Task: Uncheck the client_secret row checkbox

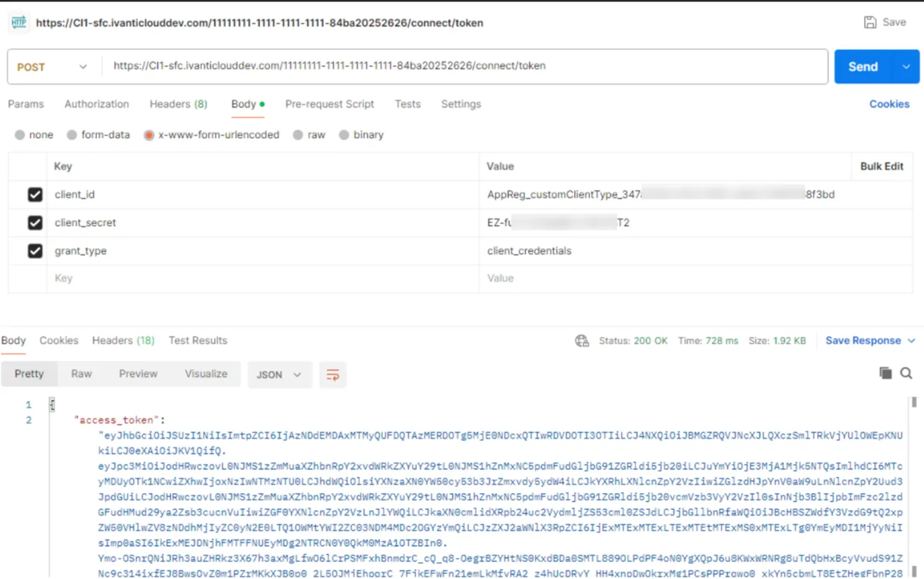Action: click(35, 223)
